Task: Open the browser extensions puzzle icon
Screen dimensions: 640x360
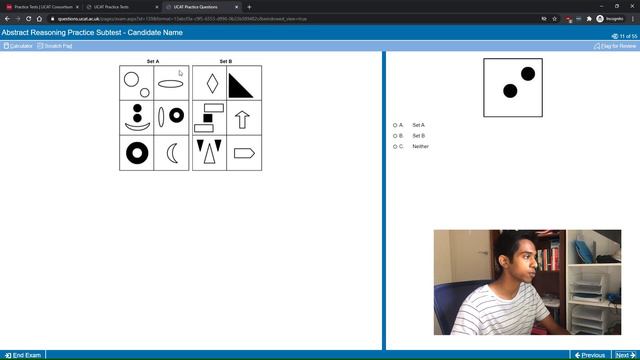Action: pos(589,19)
